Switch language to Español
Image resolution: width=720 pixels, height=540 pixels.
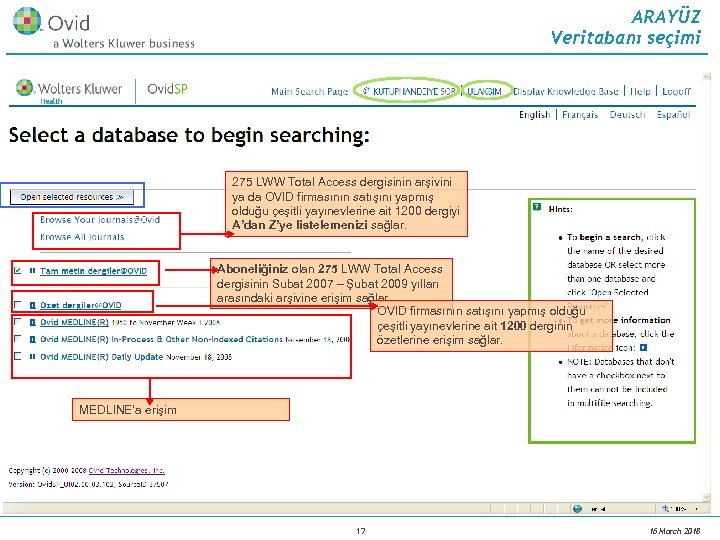673,114
